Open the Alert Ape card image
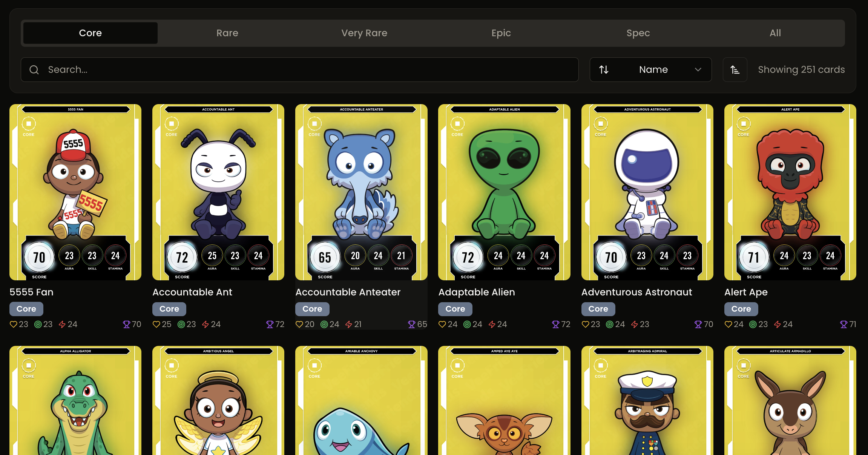 tap(790, 192)
